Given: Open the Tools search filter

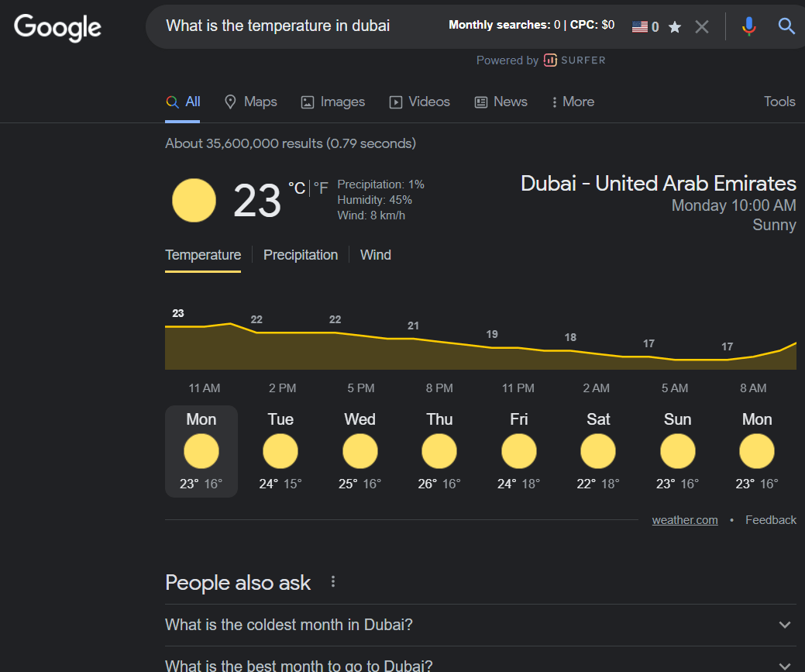Looking at the screenshot, I should (779, 102).
